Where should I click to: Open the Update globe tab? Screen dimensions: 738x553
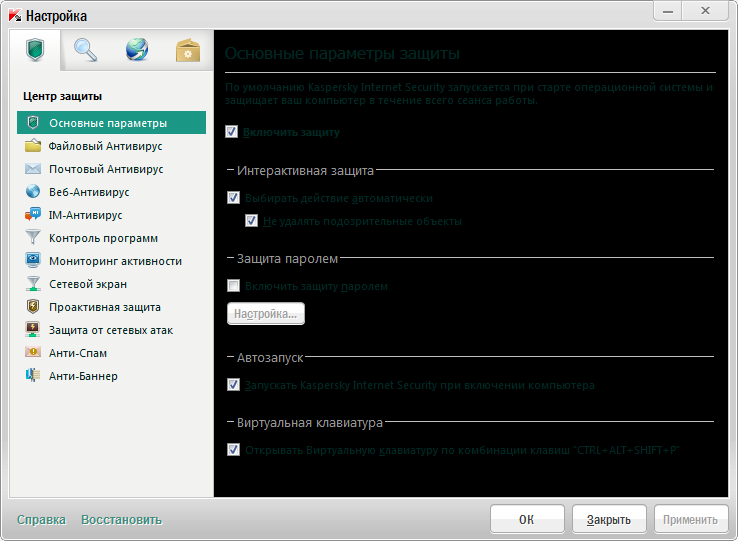click(137, 50)
